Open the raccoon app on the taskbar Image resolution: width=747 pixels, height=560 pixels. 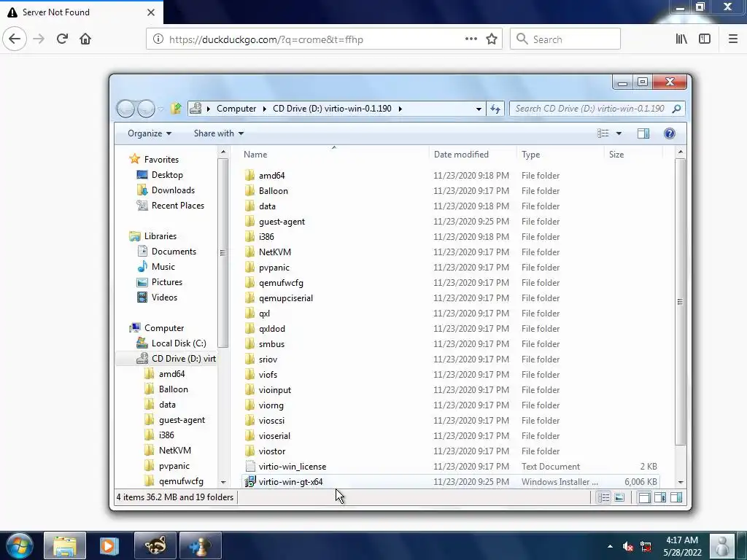(x=155, y=545)
